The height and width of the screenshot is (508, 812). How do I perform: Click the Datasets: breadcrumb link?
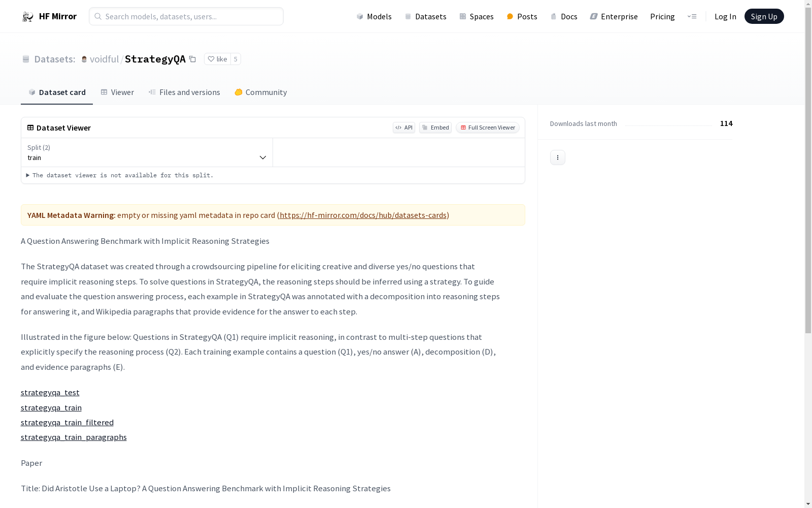coord(54,59)
